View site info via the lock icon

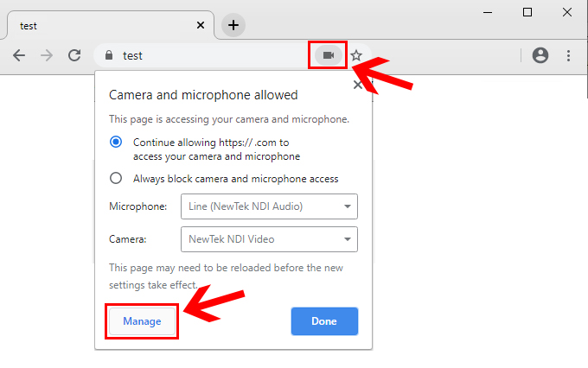(109, 55)
